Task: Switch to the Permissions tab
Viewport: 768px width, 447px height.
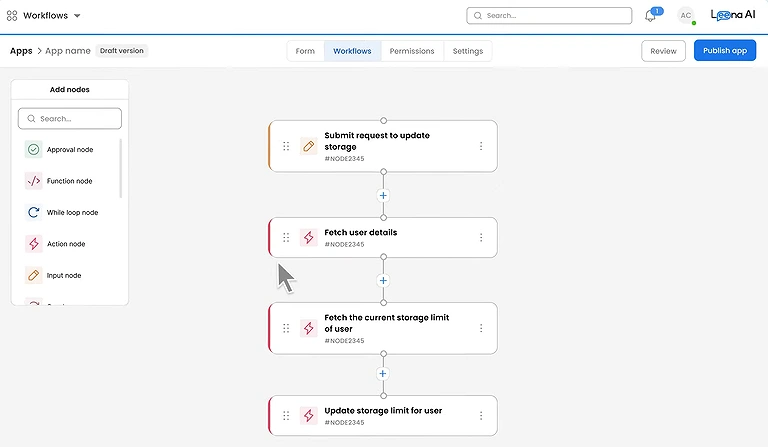Action: (x=412, y=51)
